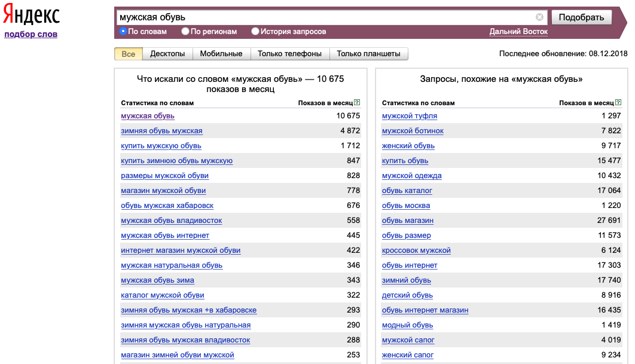Open 'модный обувь' similar query link
Image resolution: width=635 pixels, height=364 pixels.
(407, 325)
